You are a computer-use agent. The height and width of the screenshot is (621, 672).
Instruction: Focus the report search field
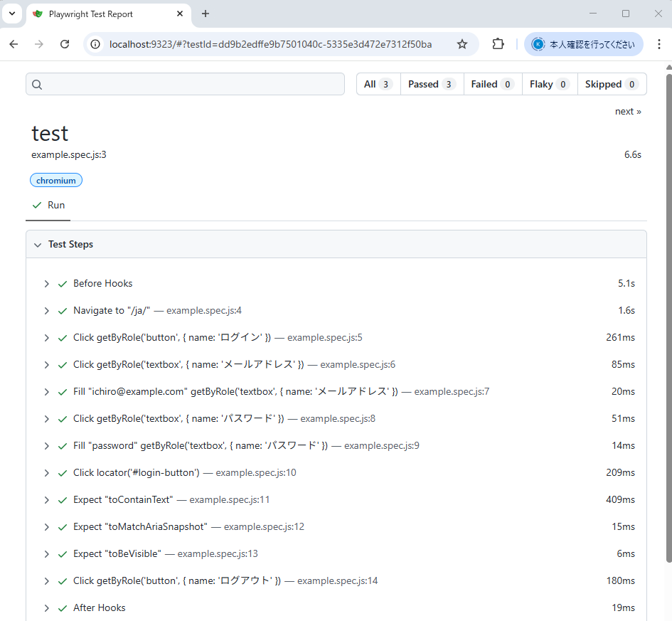click(185, 84)
